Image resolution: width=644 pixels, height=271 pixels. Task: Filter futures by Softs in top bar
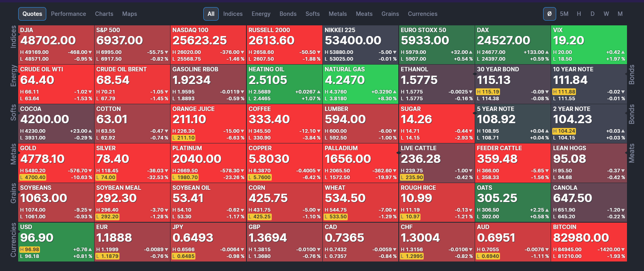[x=313, y=14]
